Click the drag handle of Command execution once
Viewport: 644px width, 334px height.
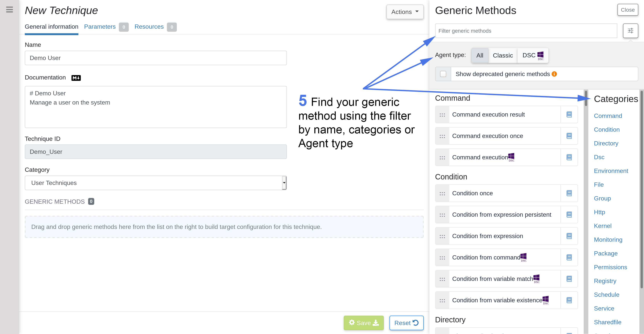click(442, 136)
